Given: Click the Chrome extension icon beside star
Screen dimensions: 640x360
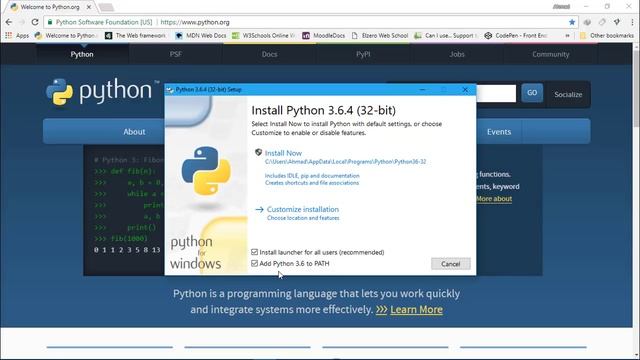Looking at the screenshot, I should coord(587,22).
